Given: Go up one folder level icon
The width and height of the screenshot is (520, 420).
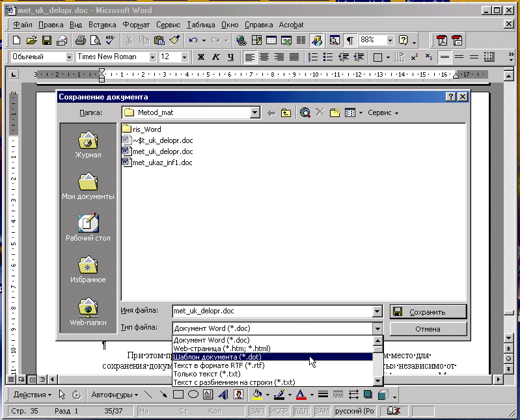Looking at the screenshot, I should pyautogui.click(x=286, y=112).
